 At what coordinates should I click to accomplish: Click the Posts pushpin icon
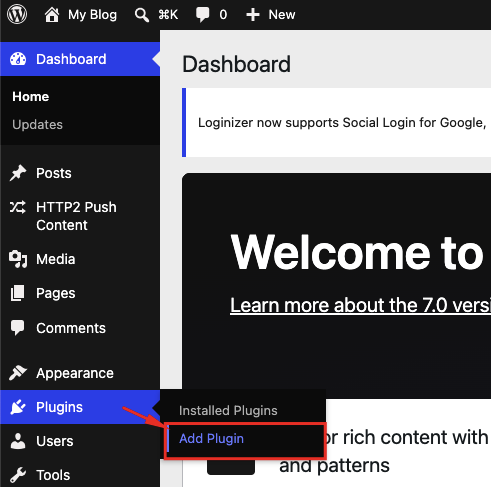click(18, 173)
